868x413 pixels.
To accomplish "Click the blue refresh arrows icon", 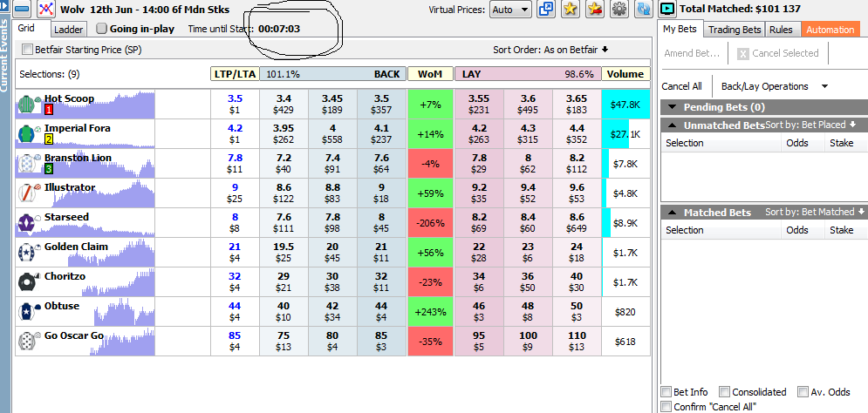I will 644,10.
